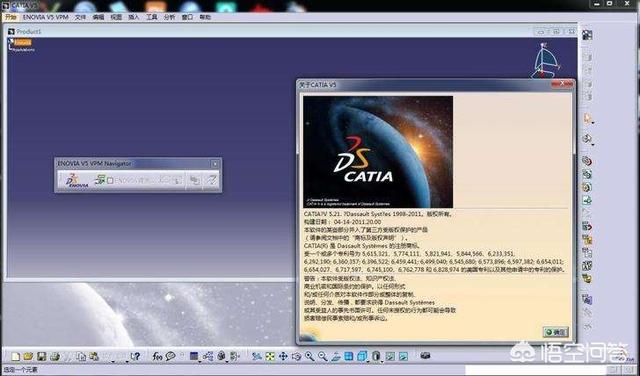Open the 分析 menu
This screenshot has height=376, width=640.
pyautogui.click(x=169, y=17)
